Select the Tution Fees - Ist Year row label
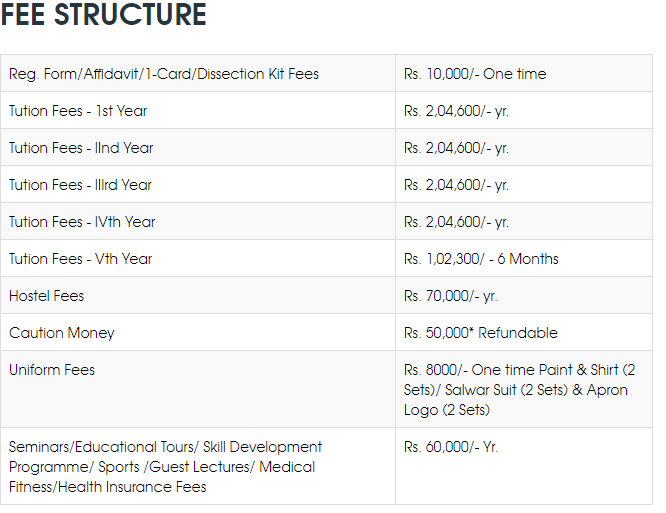This screenshot has width=666, height=513. coord(78,111)
